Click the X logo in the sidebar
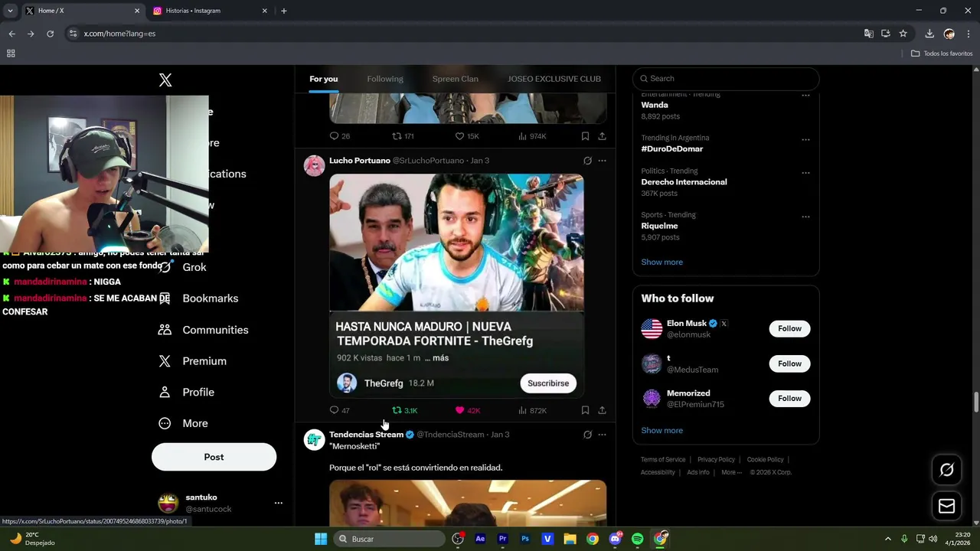 165,80
